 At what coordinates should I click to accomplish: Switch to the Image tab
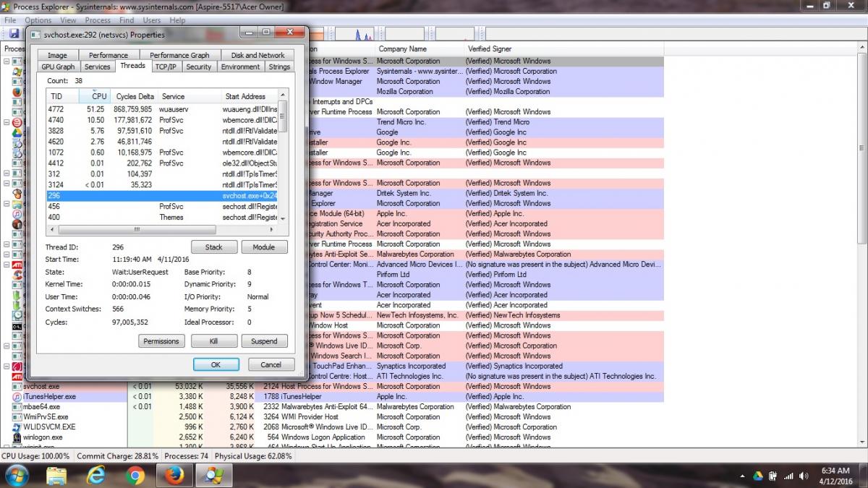[x=57, y=55]
